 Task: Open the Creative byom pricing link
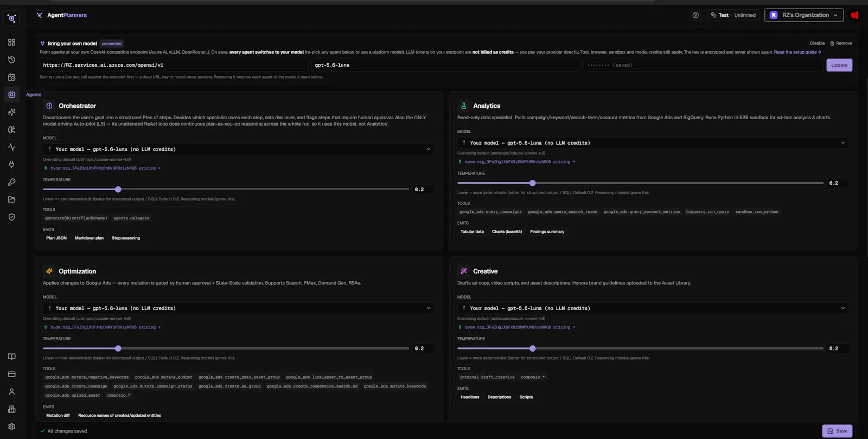tap(520, 327)
